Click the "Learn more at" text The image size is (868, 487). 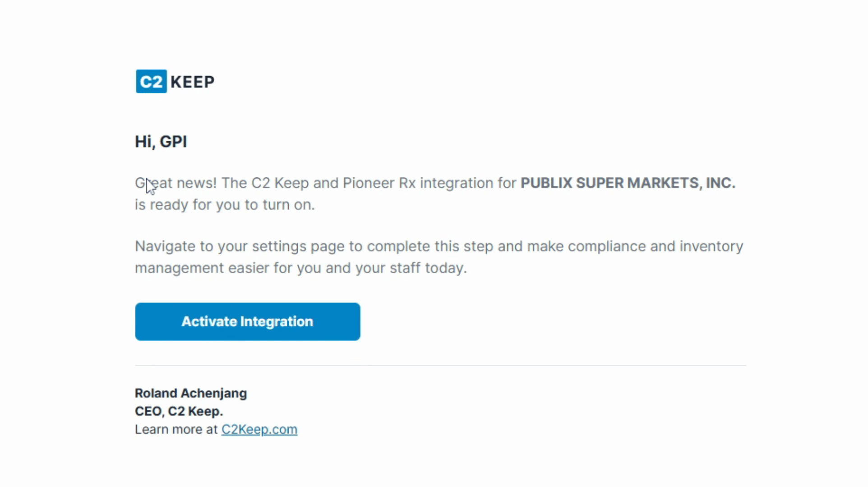coord(176,429)
